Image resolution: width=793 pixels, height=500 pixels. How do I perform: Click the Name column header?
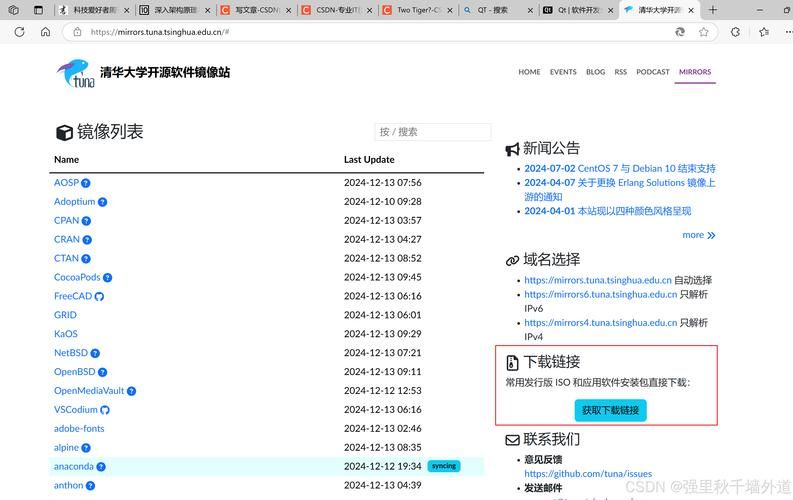(x=66, y=160)
